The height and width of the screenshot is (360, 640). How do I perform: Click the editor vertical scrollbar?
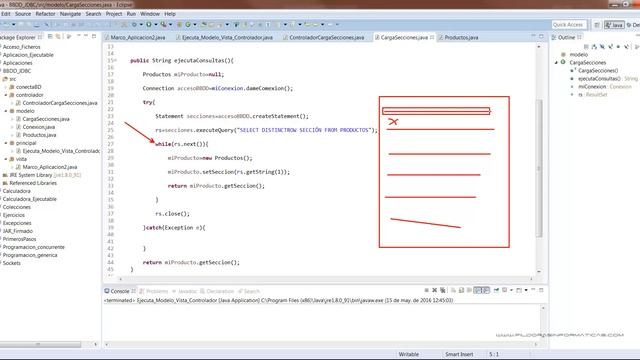click(539, 168)
